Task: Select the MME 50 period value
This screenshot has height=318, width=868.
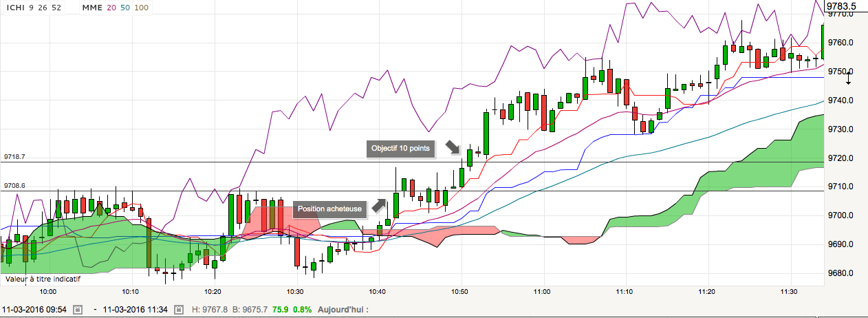Action: [126, 7]
